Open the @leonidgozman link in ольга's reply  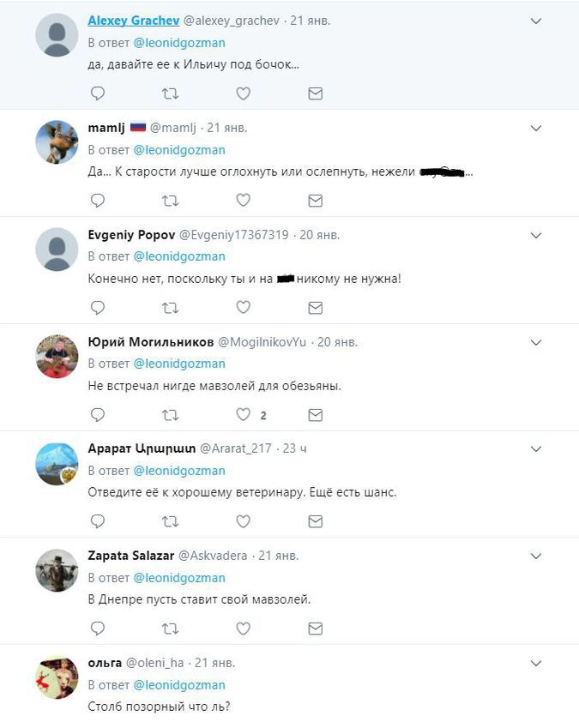(x=179, y=685)
